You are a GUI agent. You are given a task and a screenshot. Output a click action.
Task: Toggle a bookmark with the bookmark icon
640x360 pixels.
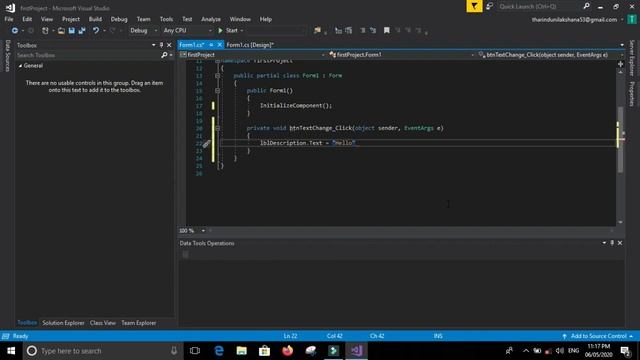click(387, 31)
